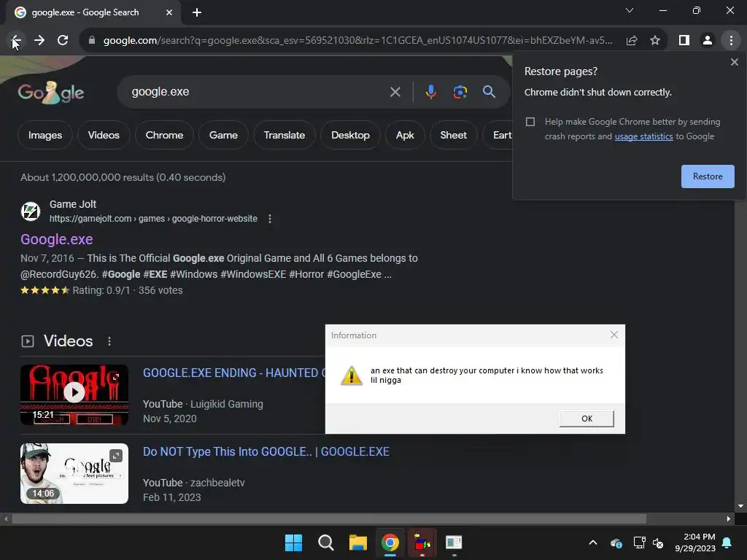Image resolution: width=747 pixels, height=560 pixels.
Task: Open Do NOT Type This Into GOOGLE link
Action: point(266,451)
